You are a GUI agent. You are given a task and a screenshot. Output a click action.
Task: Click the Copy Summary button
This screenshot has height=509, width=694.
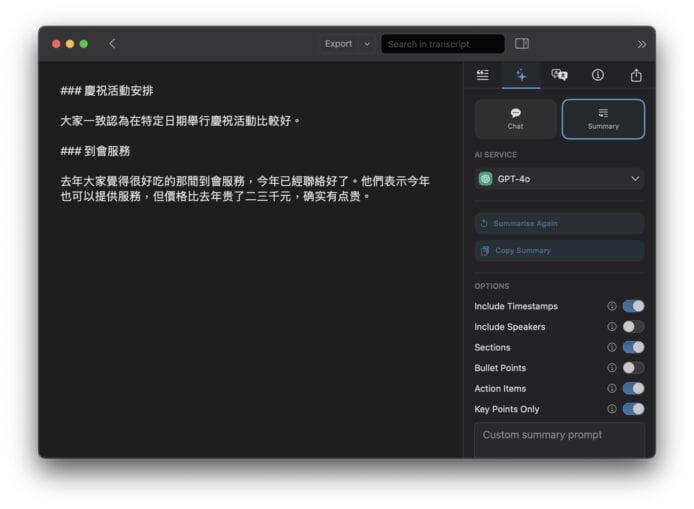tap(559, 251)
